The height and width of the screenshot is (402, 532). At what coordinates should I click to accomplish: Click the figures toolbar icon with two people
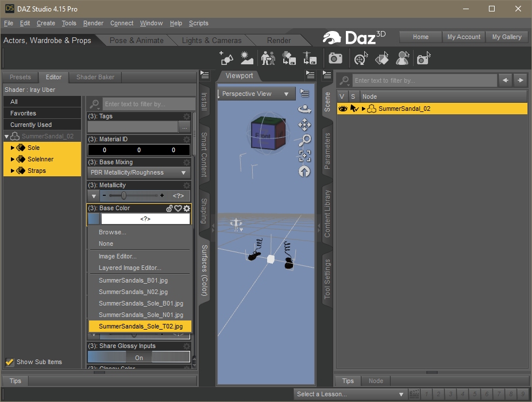(x=268, y=58)
